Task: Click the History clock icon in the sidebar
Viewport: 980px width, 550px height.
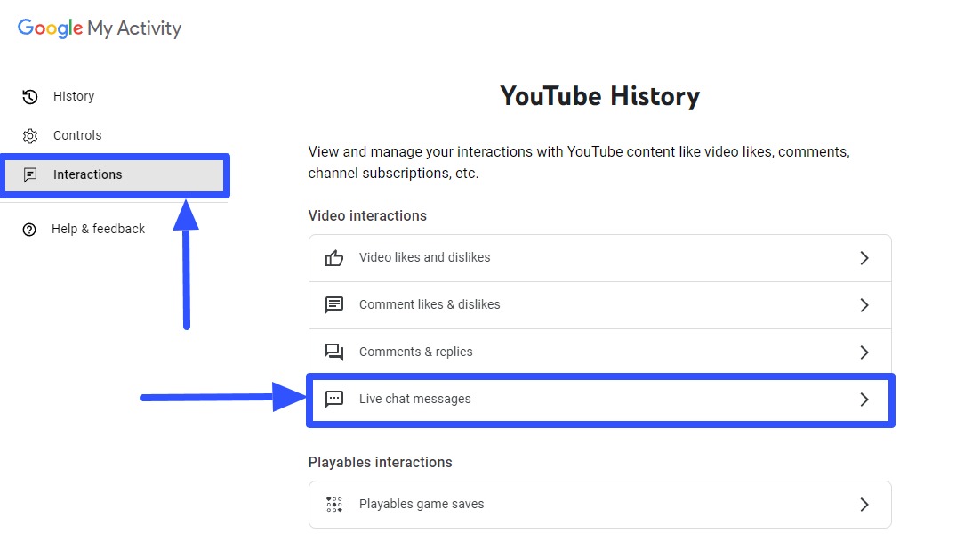Action: [29, 96]
